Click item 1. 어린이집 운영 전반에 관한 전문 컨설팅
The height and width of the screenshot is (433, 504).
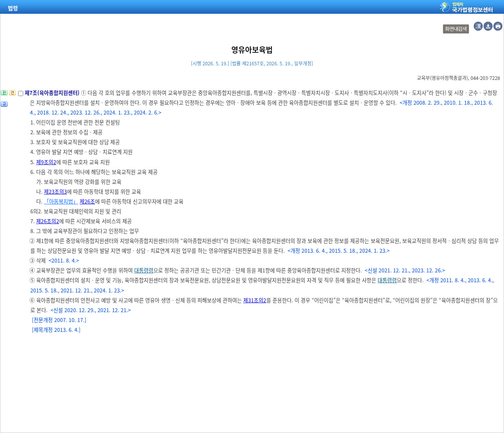75,122
